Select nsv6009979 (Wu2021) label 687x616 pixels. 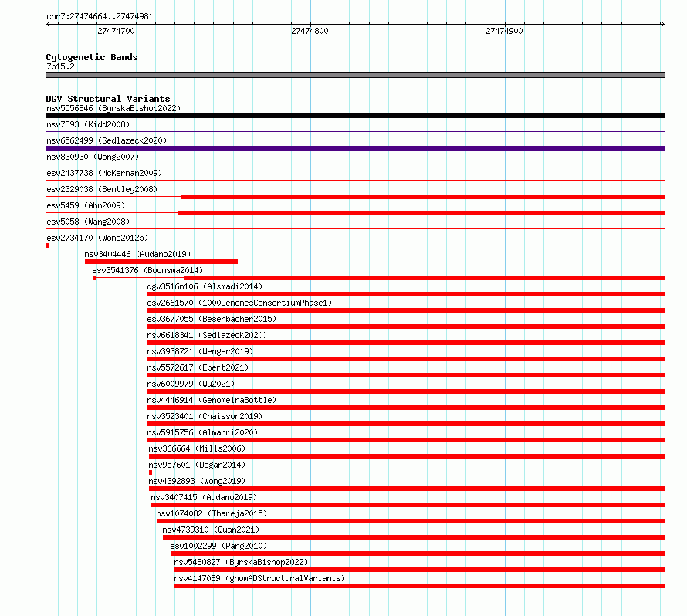pyautogui.click(x=191, y=384)
